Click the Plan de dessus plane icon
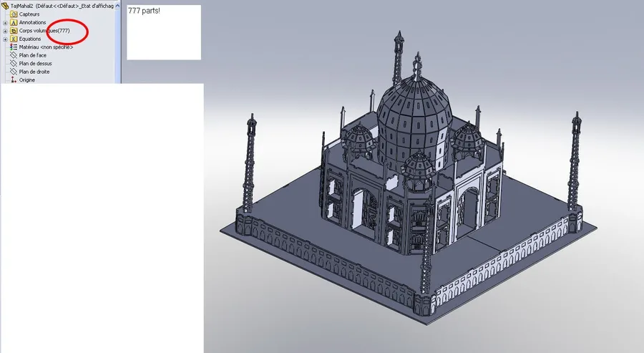Screen dimensions: 644x353 14,63
